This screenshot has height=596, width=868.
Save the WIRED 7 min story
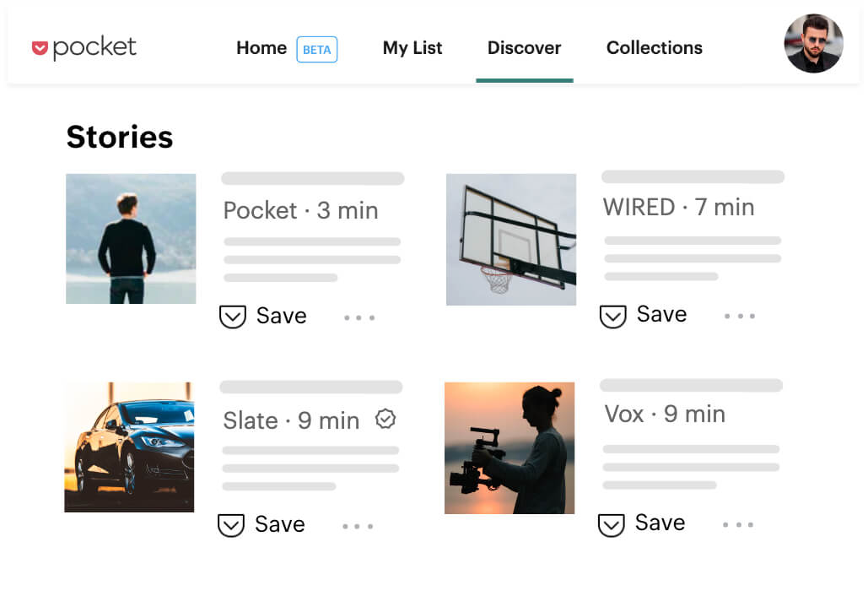pyautogui.click(x=643, y=315)
